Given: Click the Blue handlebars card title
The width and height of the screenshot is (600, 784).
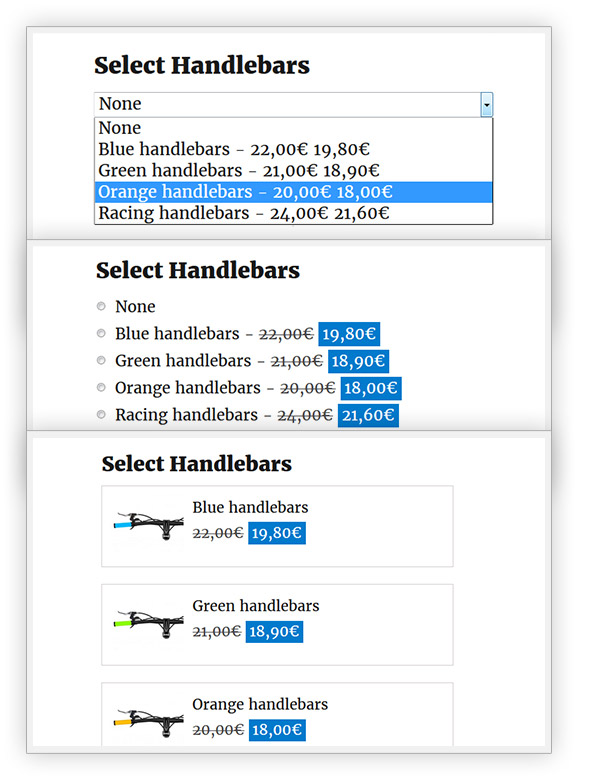Looking at the screenshot, I should (x=250, y=508).
